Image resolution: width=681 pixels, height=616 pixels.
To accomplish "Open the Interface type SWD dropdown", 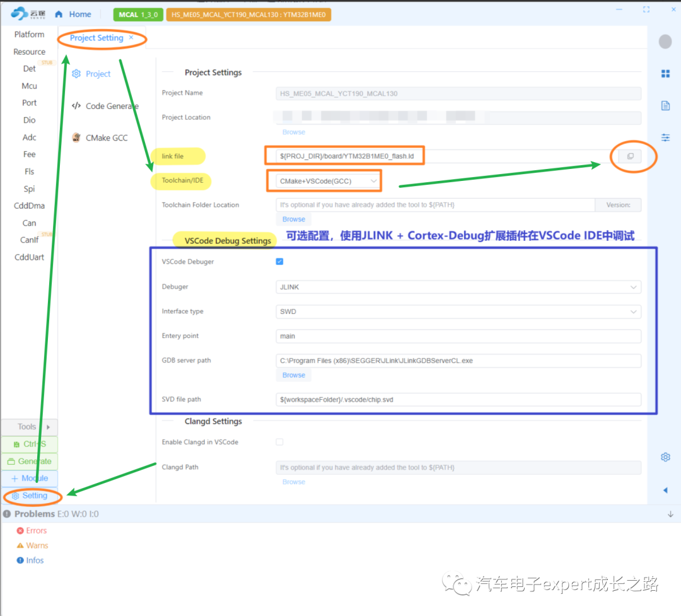I will [458, 311].
